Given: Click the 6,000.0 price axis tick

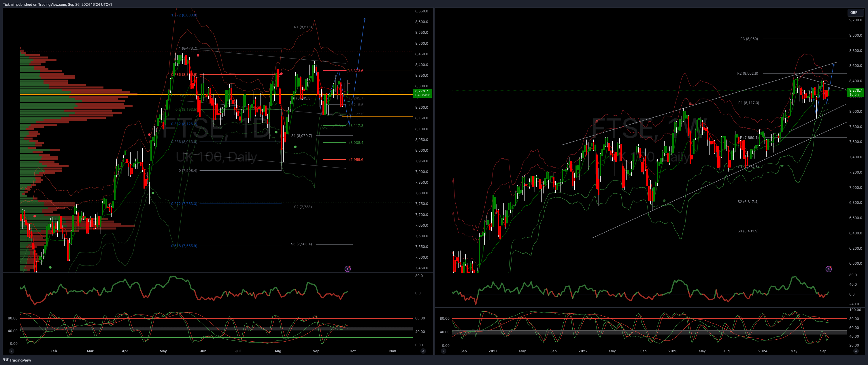Looking at the screenshot, I should 856,264.
